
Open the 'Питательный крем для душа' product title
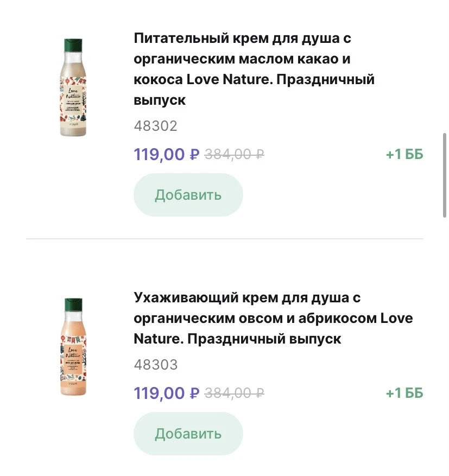pyautogui.click(x=254, y=69)
